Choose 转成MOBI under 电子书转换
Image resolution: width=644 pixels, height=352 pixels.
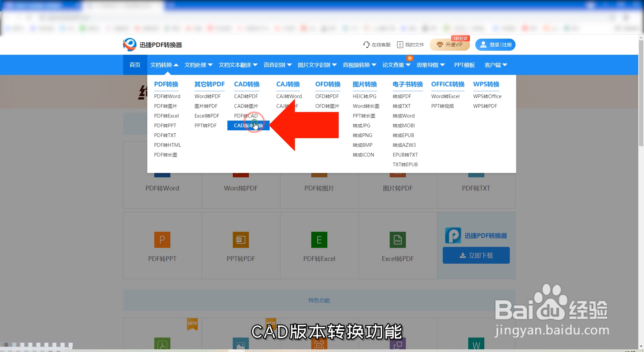(x=404, y=126)
